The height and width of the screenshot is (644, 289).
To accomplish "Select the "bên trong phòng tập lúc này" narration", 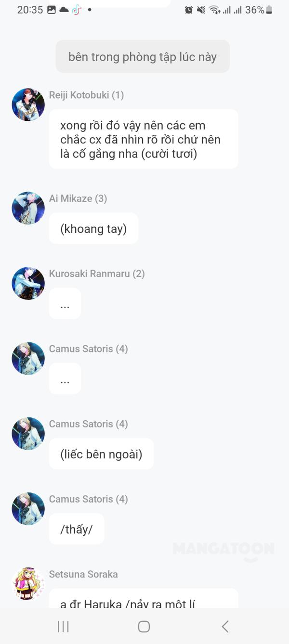I will (x=143, y=56).
